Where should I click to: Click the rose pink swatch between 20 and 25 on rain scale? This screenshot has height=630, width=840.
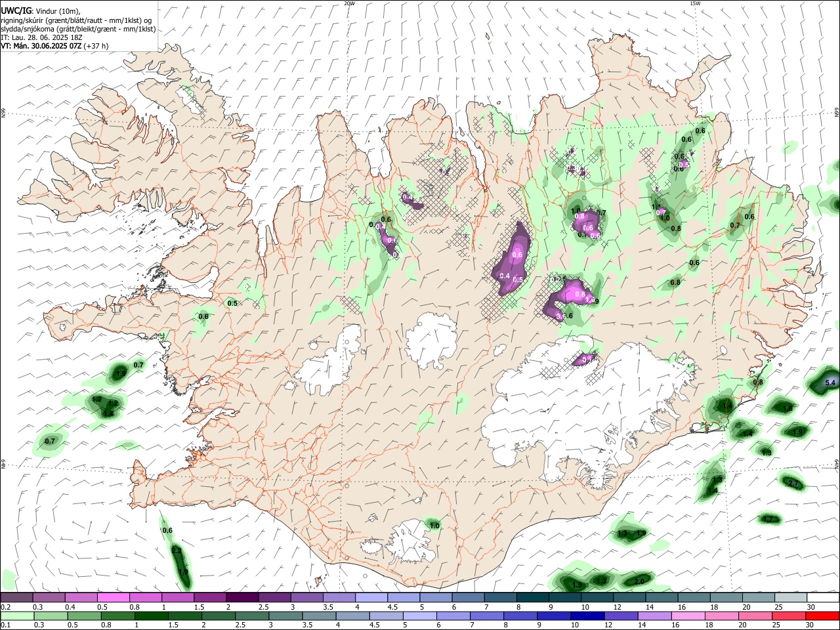756,616
